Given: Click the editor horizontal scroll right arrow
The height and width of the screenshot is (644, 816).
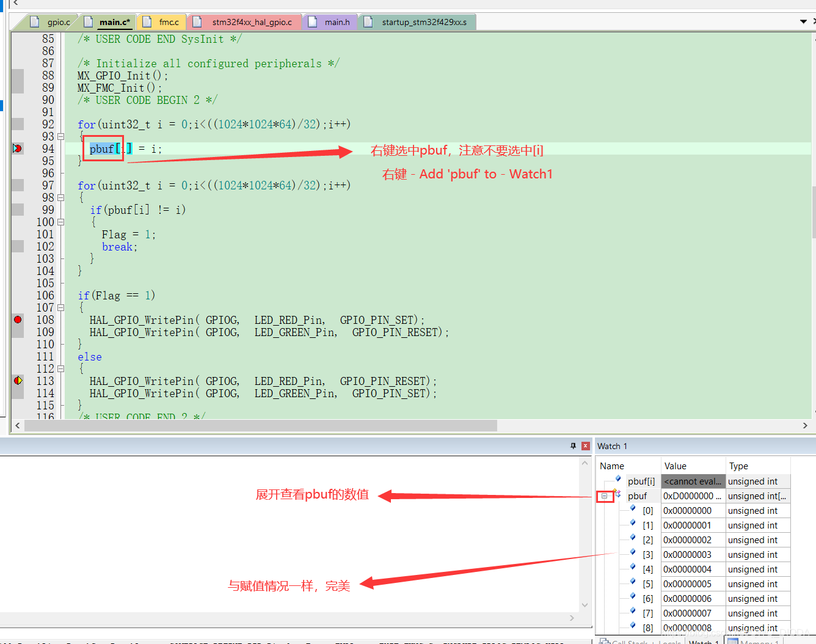Looking at the screenshot, I should tap(805, 425).
